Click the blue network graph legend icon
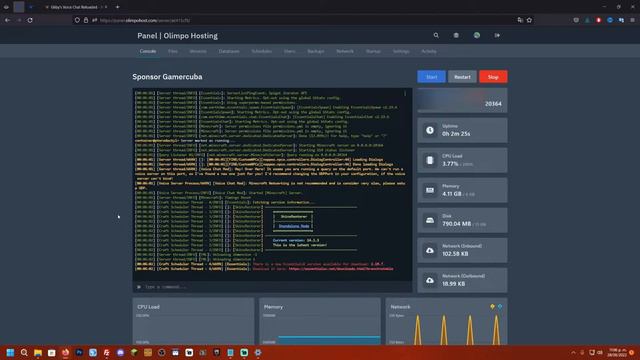 coord(500,307)
